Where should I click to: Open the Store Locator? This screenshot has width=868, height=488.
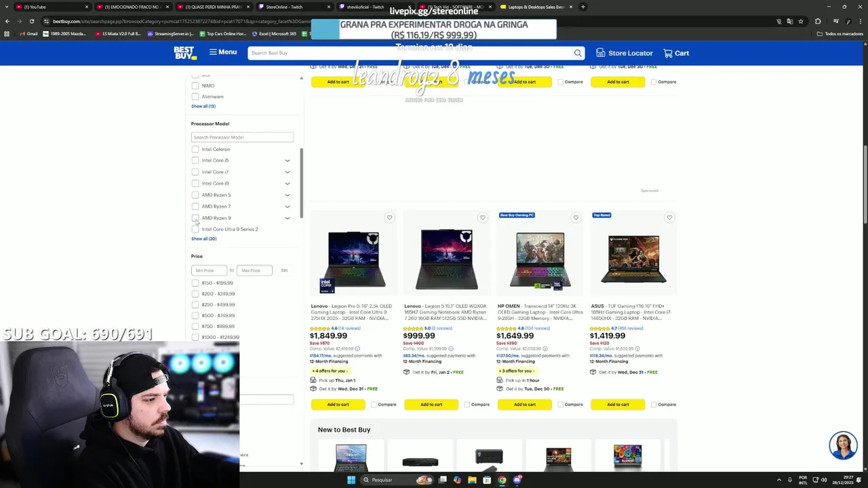coord(625,53)
